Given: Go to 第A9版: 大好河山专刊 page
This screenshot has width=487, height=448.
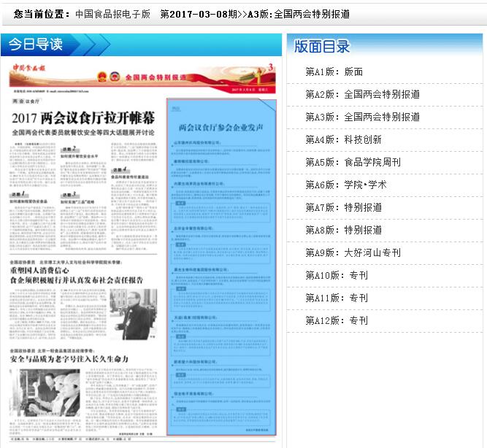Looking at the screenshot, I should [353, 252].
